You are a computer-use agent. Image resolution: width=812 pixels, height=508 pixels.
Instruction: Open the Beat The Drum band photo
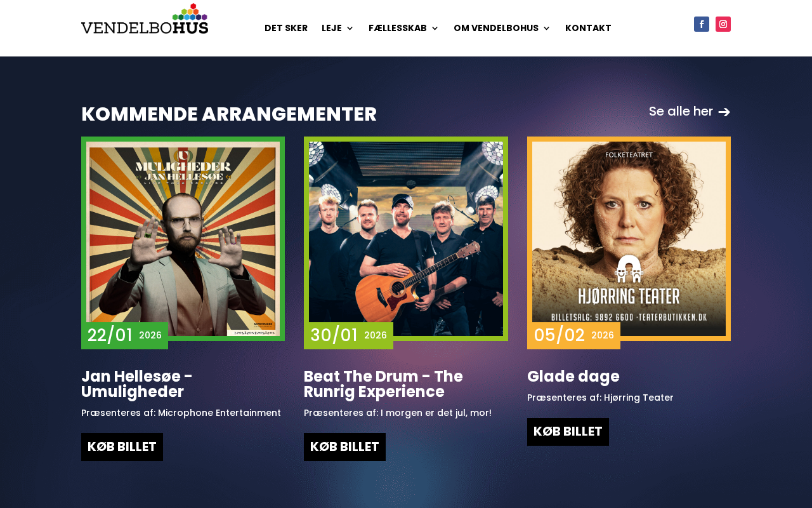[406, 239]
